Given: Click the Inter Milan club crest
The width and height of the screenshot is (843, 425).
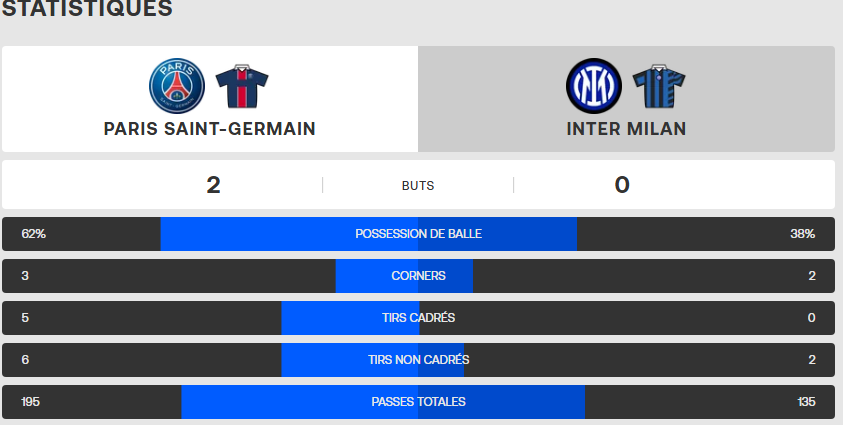Looking at the screenshot, I should tap(594, 85).
